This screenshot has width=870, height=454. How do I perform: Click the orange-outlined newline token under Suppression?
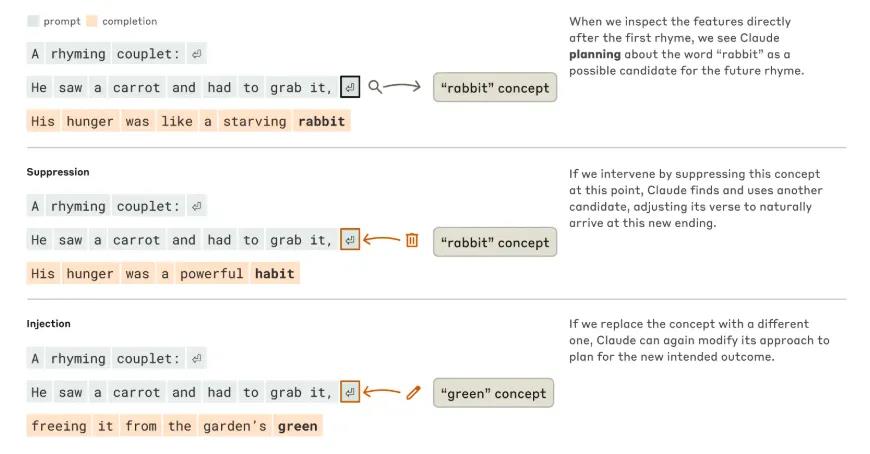pyautogui.click(x=350, y=240)
